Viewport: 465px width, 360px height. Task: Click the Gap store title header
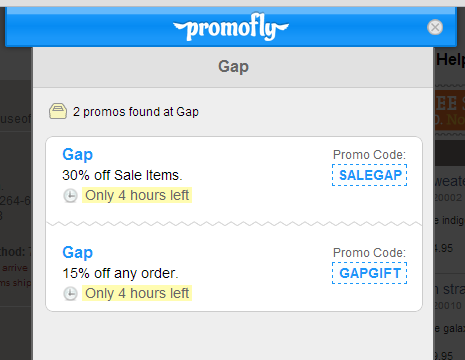coord(233,67)
